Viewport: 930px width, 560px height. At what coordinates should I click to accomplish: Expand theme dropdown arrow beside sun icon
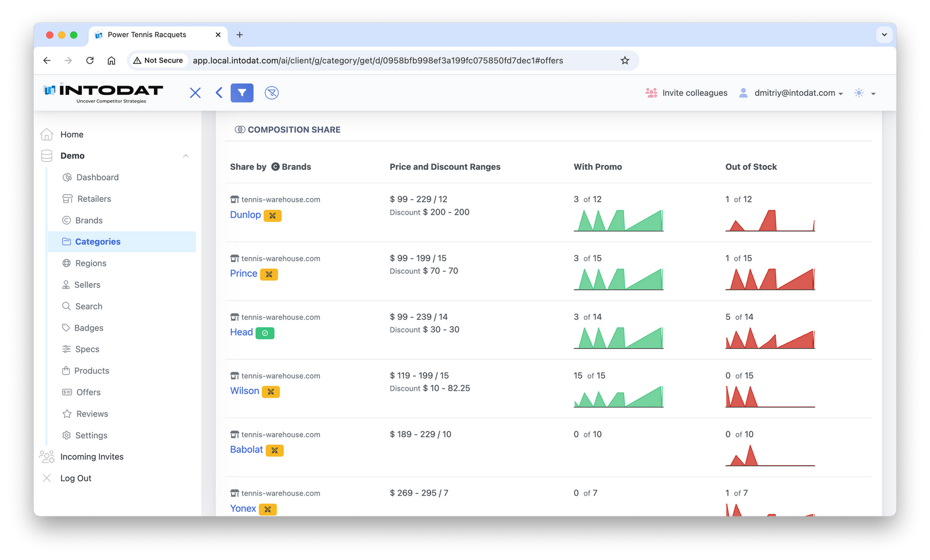coord(873,93)
